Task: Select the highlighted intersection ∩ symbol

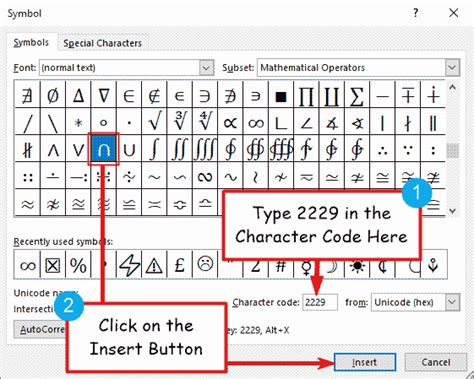Action: pos(104,149)
